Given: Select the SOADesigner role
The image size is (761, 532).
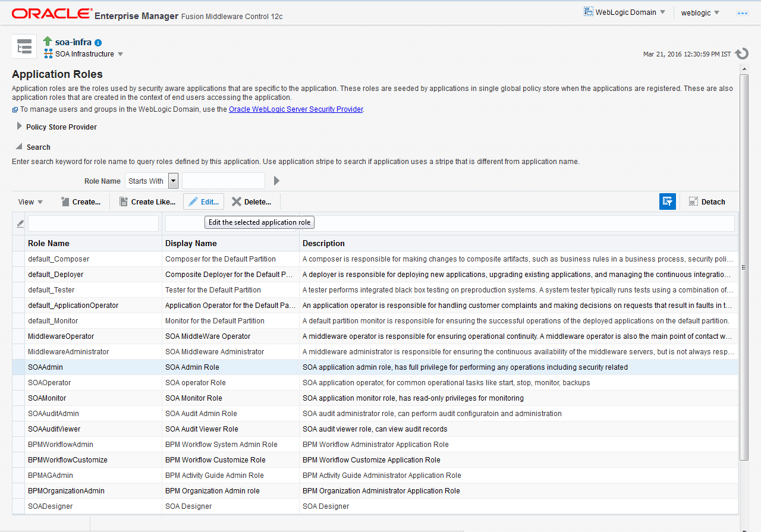Looking at the screenshot, I should [51, 506].
